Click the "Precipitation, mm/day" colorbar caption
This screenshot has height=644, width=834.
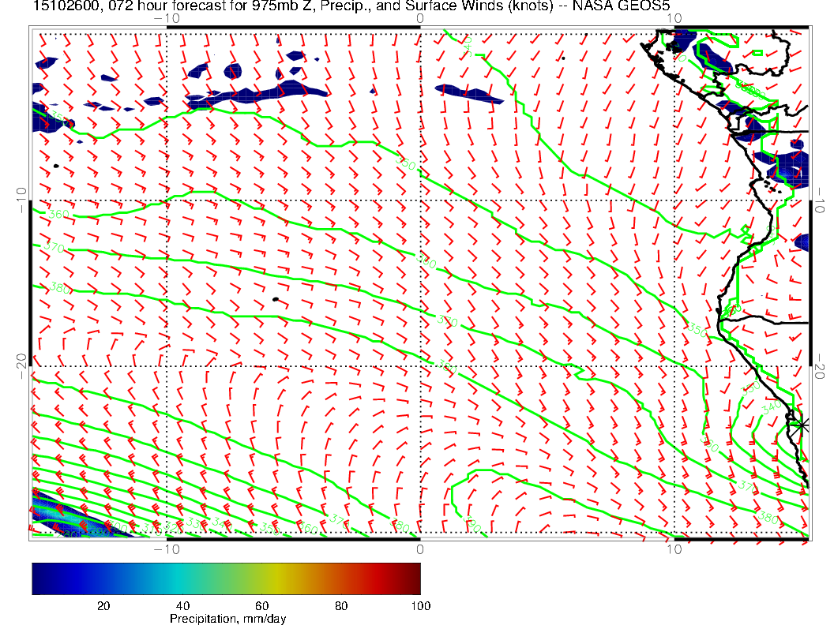point(227,620)
